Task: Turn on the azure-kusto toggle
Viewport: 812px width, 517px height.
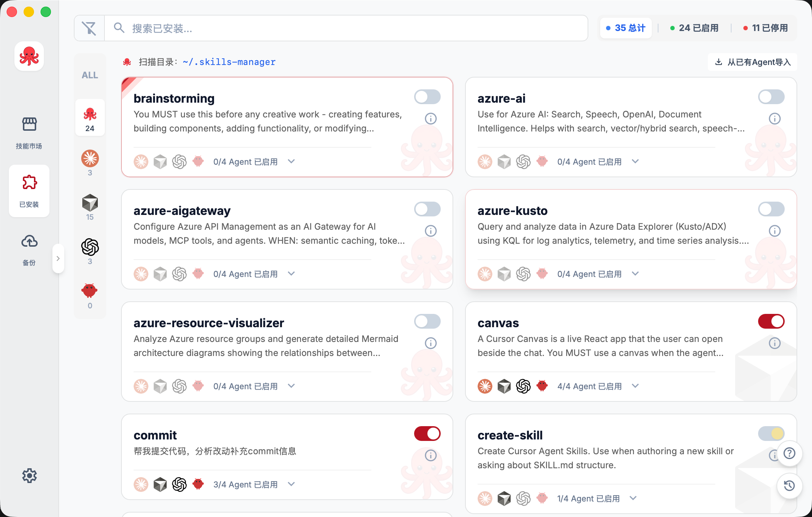Action: pyautogui.click(x=771, y=209)
